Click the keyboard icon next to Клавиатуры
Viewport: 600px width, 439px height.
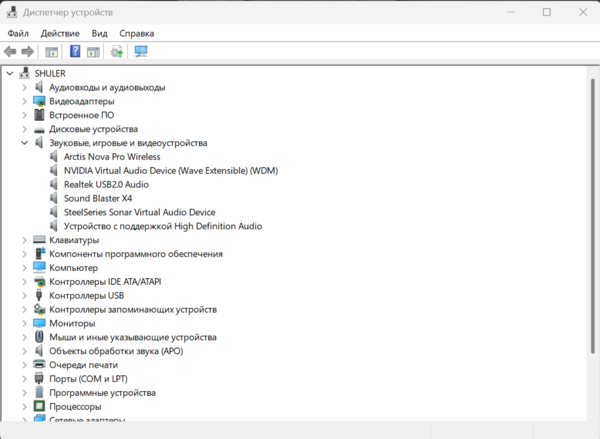[39, 240]
